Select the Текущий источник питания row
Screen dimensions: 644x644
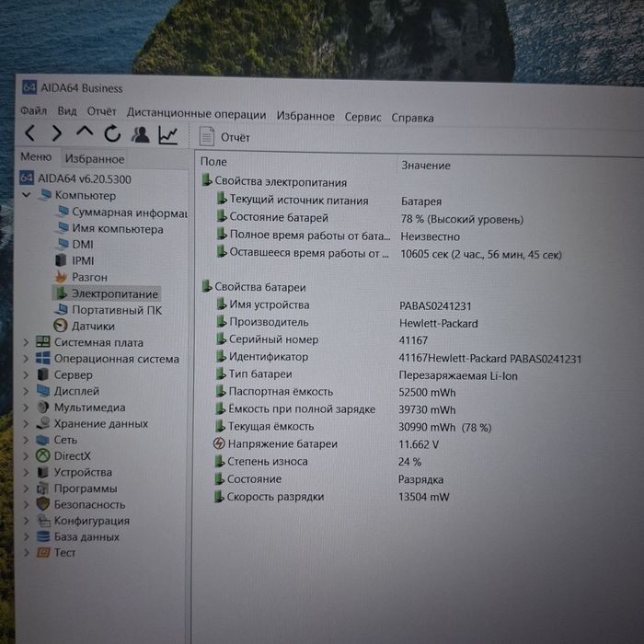328,201
